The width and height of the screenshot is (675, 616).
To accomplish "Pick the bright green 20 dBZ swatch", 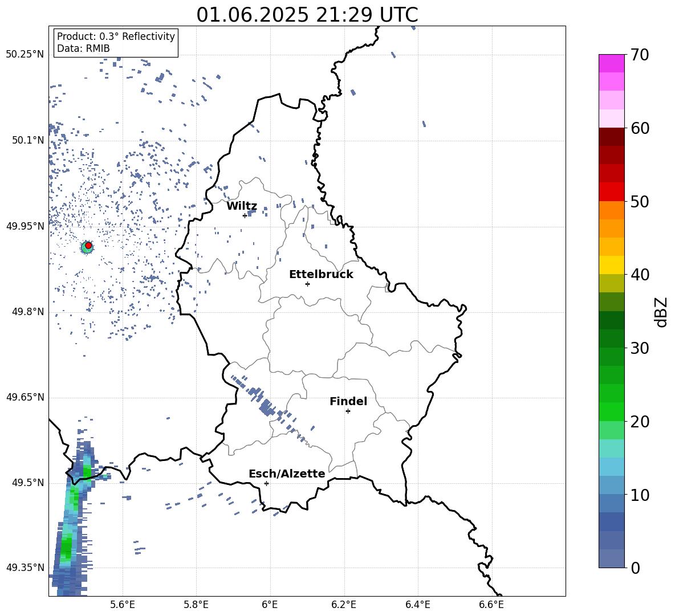I will (611, 411).
